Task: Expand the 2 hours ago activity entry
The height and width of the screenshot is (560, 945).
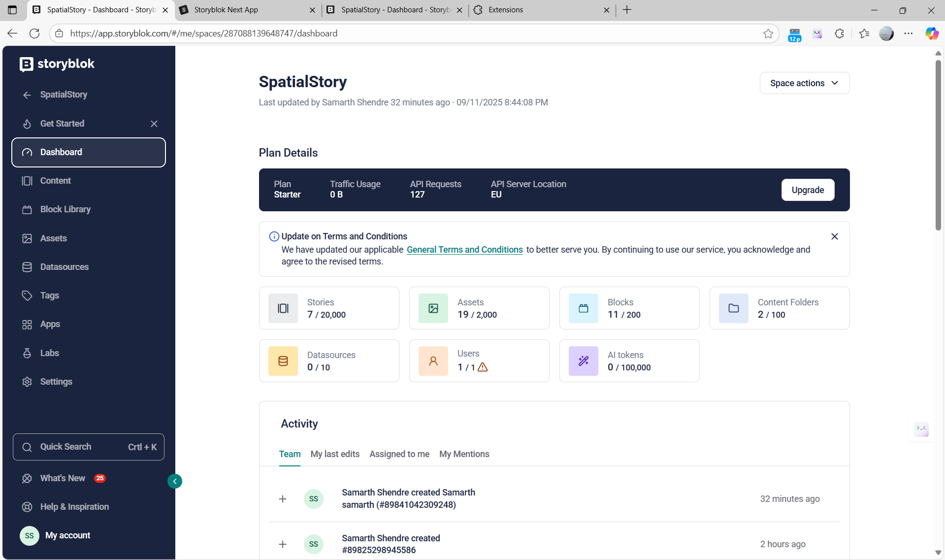Action: (283, 544)
